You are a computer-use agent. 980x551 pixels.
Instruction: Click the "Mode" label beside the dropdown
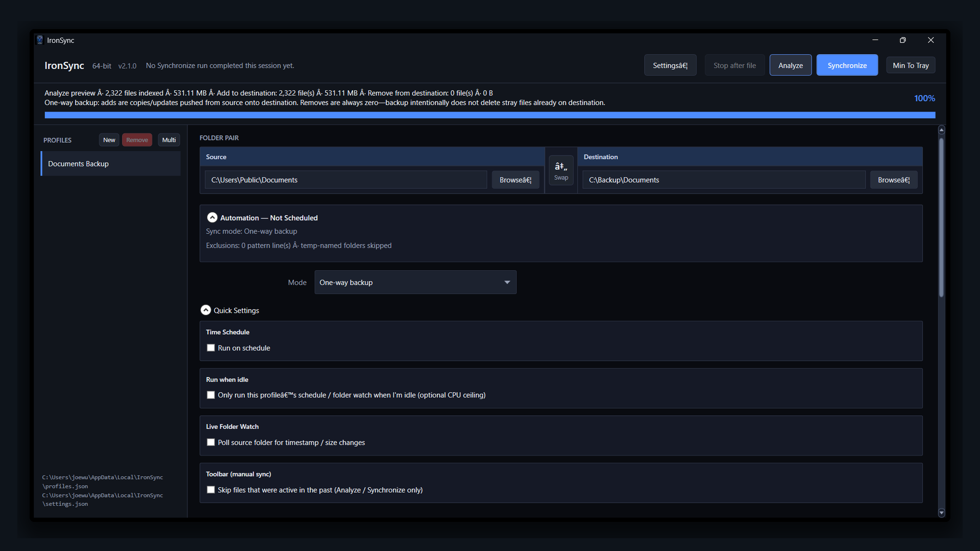[x=297, y=283]
